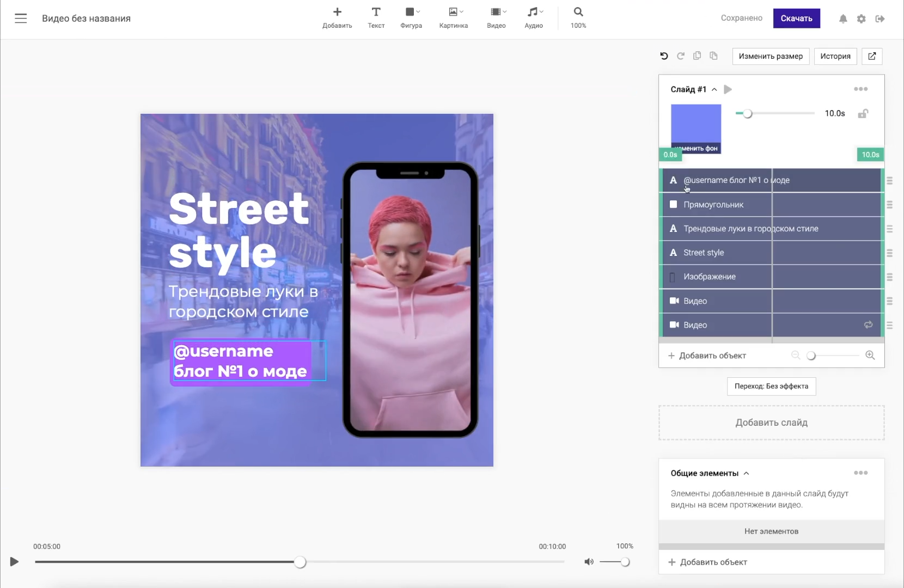Click zoom-in magnifier on timeline

pos(870,356)
